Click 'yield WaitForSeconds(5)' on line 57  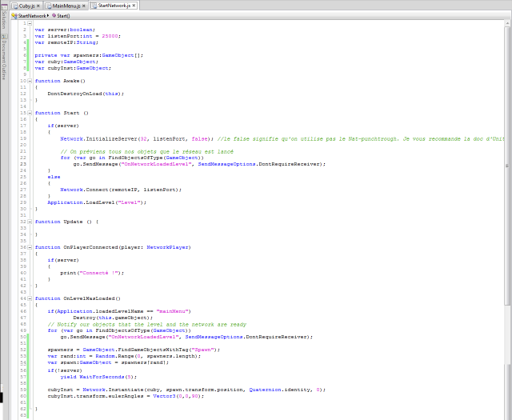(98, 377)
